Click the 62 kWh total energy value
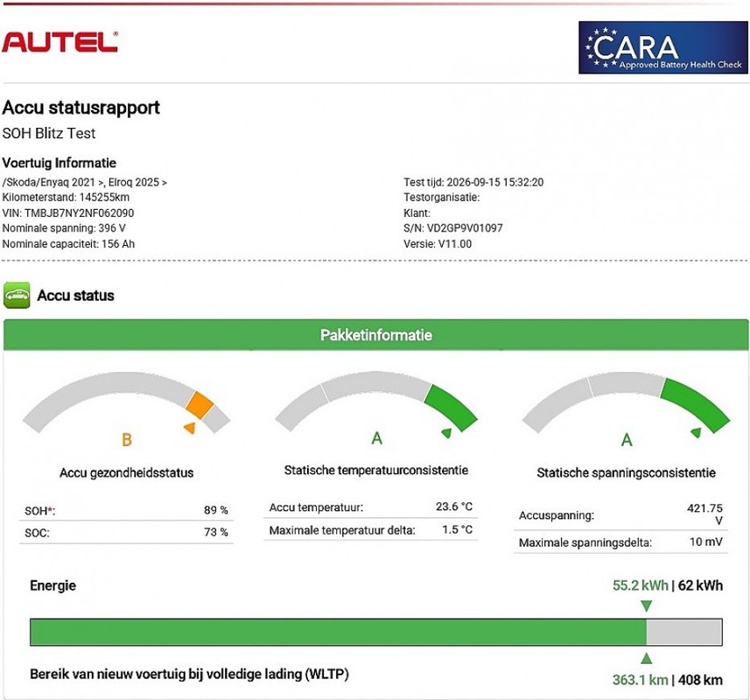Viewport: 750px width, 700px height. pos(700,585)
